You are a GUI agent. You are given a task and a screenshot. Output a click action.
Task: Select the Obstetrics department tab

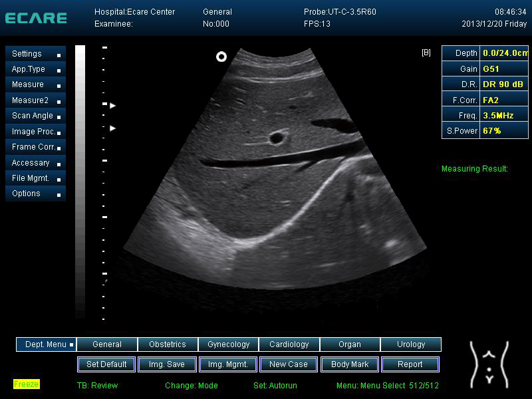click(168, 344)
